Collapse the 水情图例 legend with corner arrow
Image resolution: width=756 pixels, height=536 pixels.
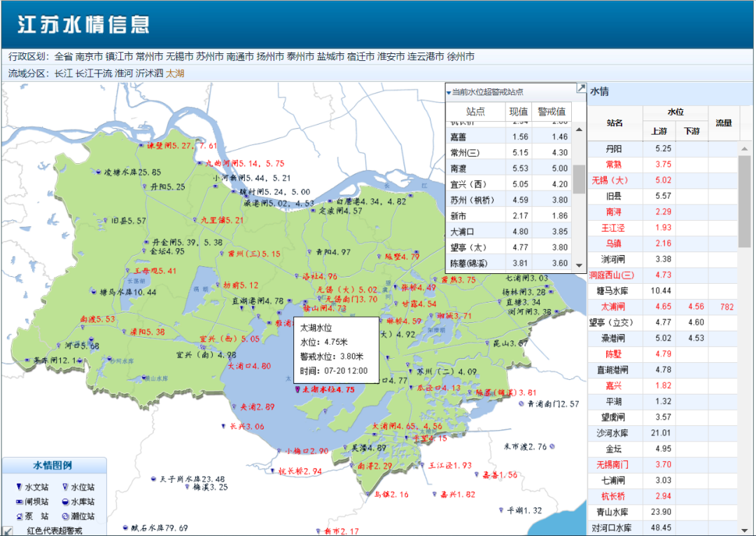pos(7,530)
